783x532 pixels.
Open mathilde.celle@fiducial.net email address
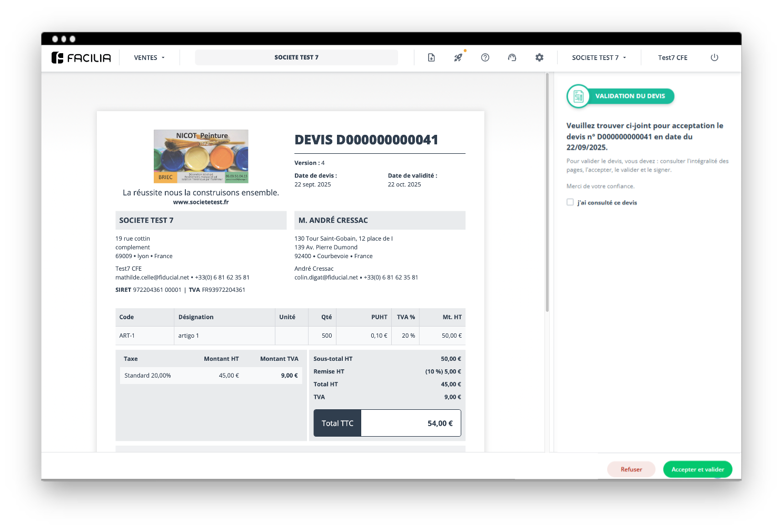[152, 277]
